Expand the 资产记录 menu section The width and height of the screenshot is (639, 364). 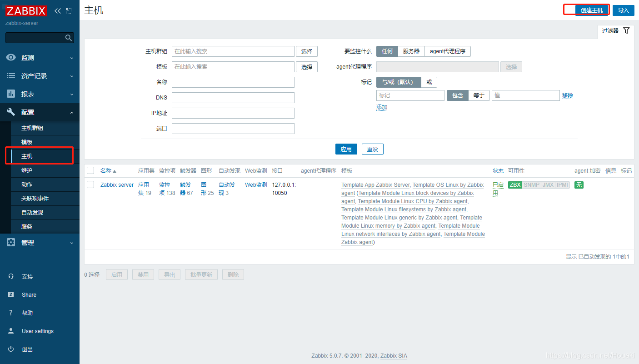tap(40, 76)
